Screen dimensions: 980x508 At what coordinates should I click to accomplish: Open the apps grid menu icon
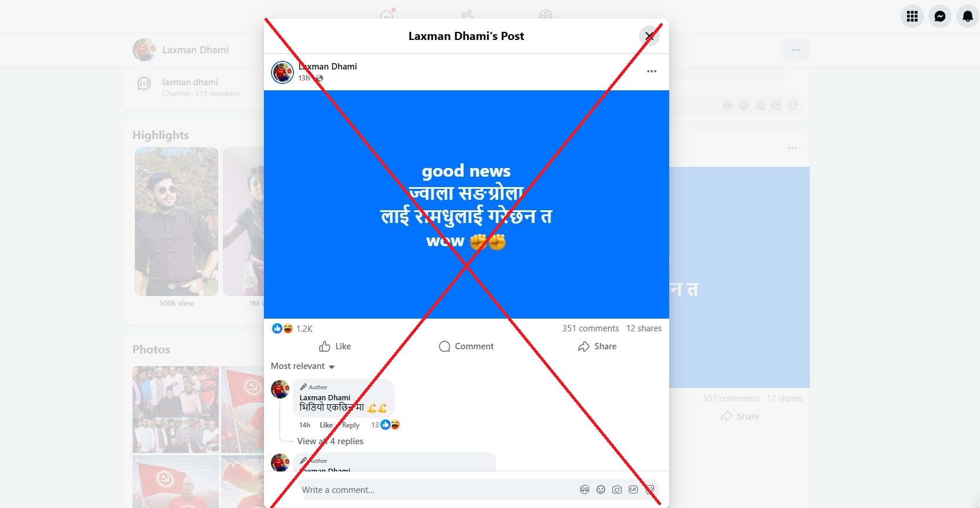(912, 16)
